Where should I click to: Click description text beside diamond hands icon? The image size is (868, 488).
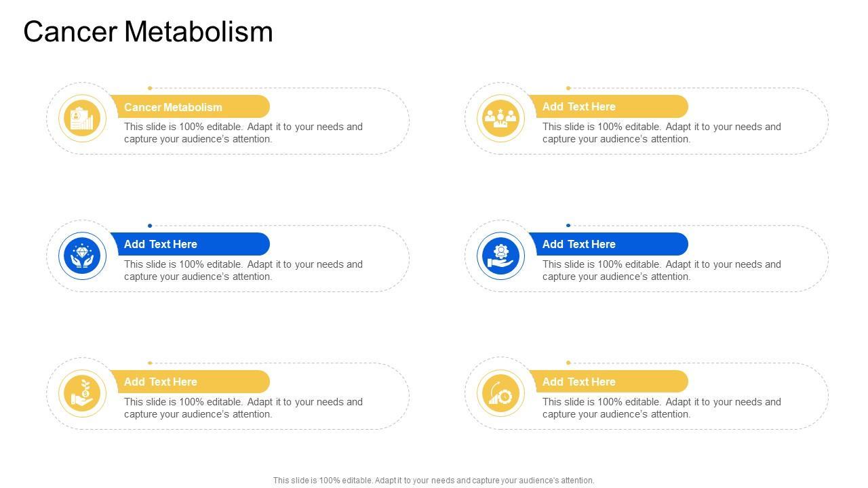click(x=243, y=270)
